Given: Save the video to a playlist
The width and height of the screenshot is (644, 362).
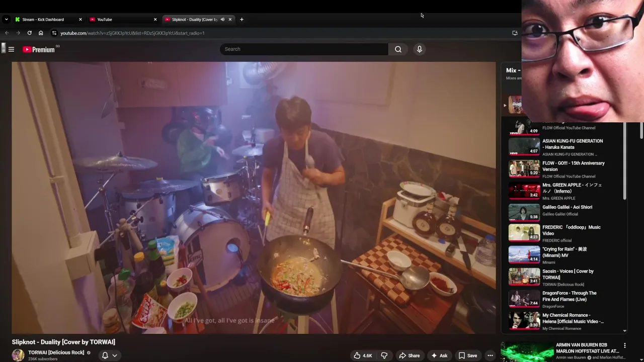Looking at the screenshot, I should click(467, 355).
